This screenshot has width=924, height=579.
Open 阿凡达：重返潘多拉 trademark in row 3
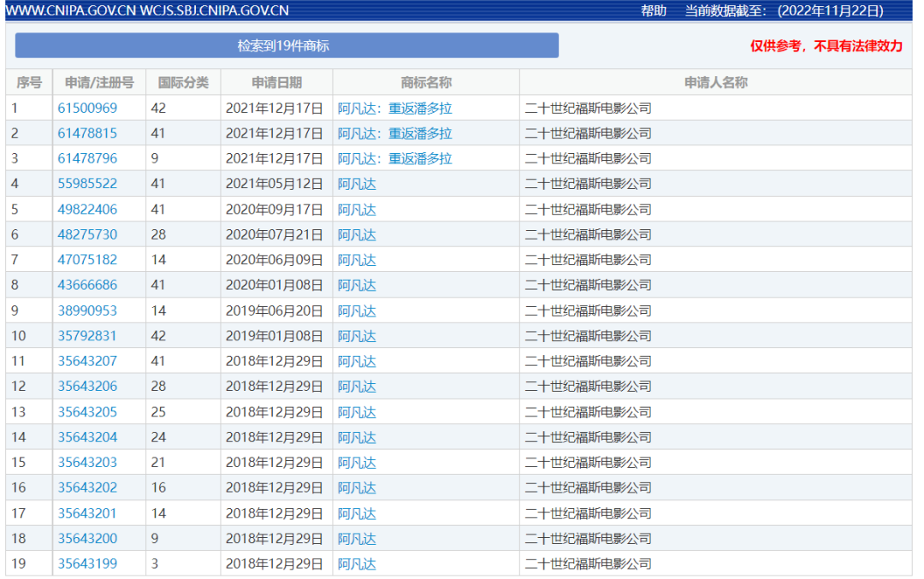[x=394, y=159]
